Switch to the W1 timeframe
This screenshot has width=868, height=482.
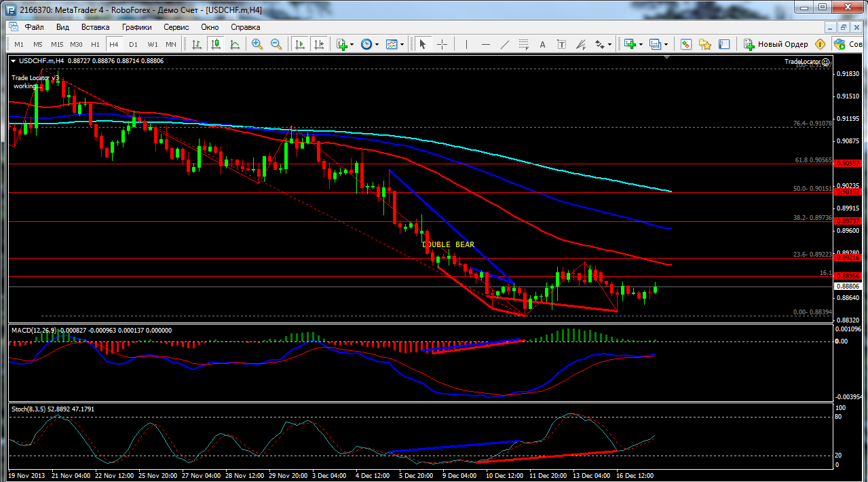(153, 44)
